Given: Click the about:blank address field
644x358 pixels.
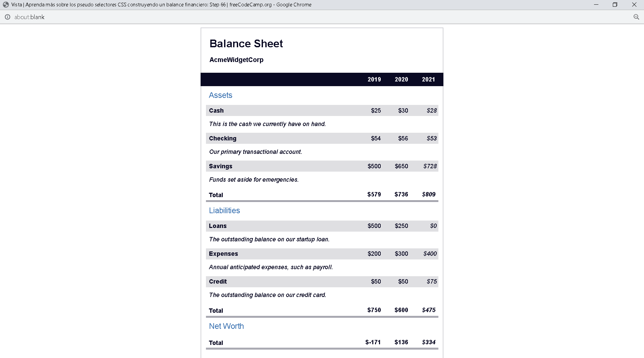Looking at the screenshot, I should tap(30, 17).
